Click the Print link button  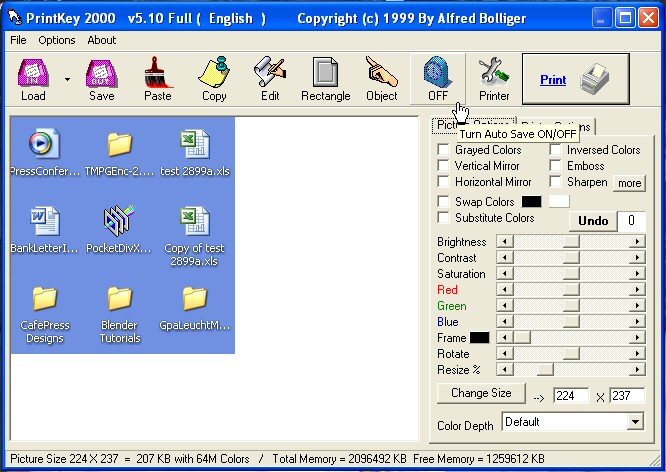[576, 79]
